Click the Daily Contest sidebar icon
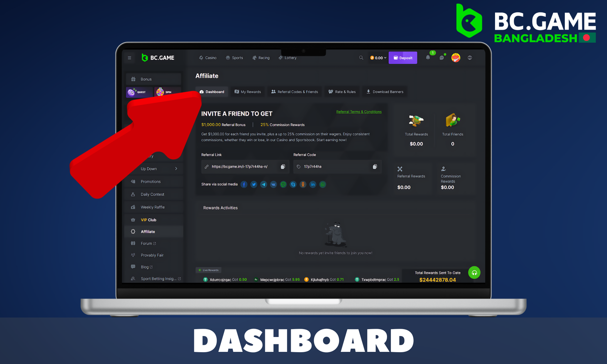The height and width of the screenshot is (364, 607). (x=133, y=194)
